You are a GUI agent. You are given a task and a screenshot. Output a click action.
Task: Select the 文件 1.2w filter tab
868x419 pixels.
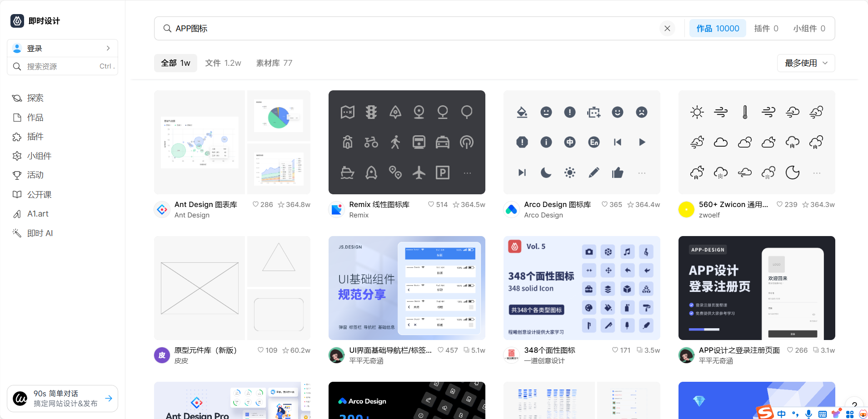(x=223, y=63)
